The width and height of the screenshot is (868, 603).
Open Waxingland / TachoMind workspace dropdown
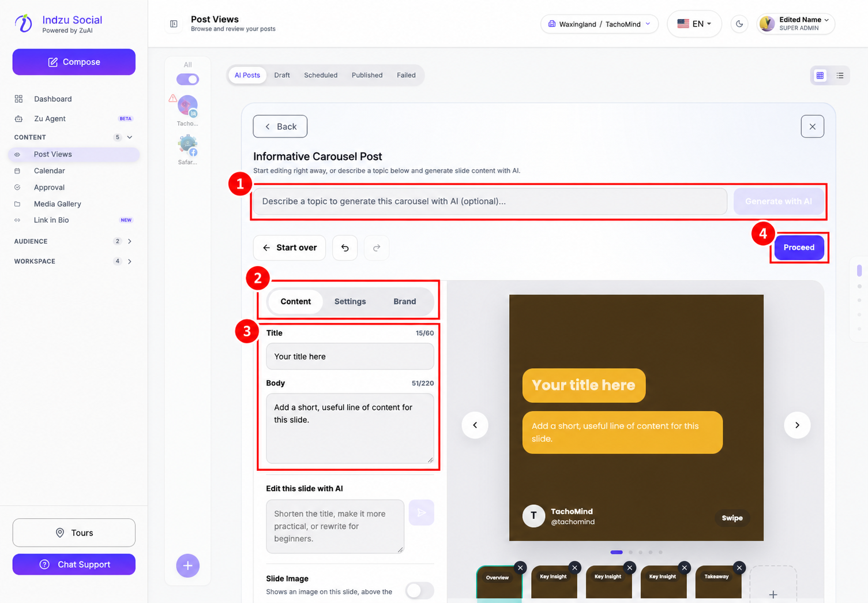599,24
